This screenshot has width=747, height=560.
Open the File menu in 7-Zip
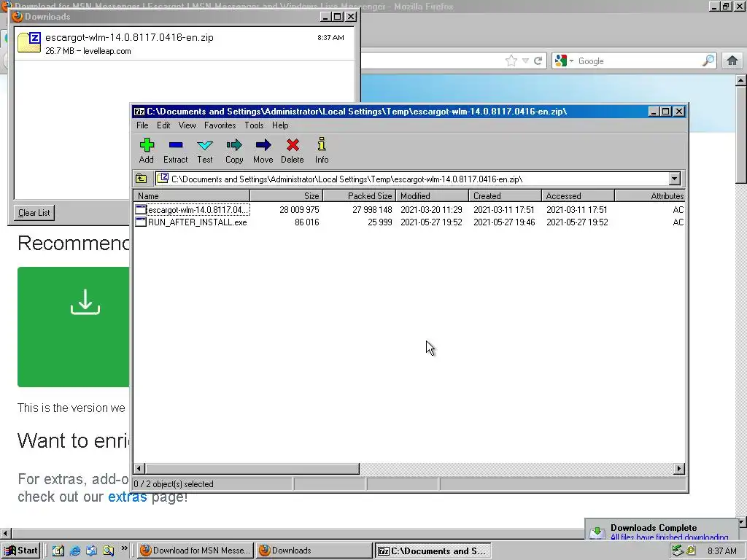(x=142, y=125)
